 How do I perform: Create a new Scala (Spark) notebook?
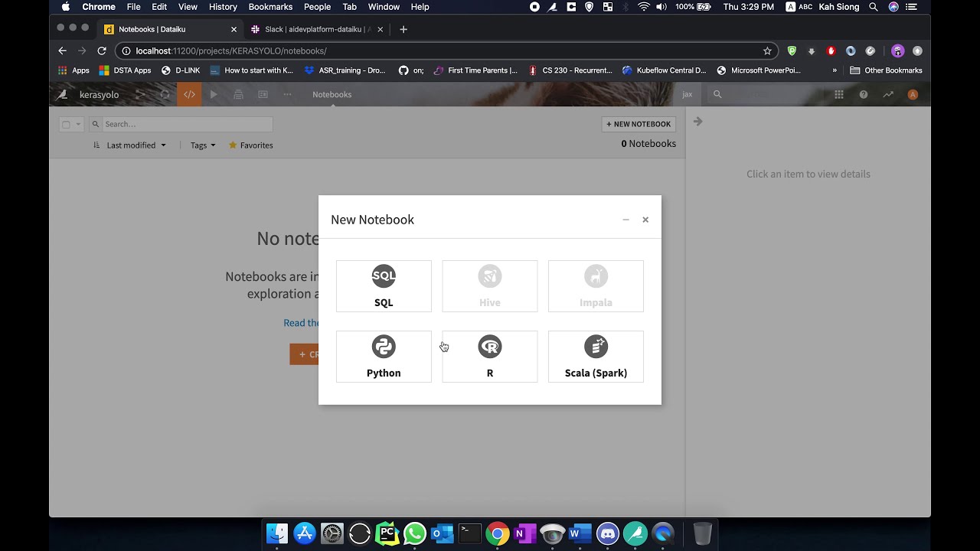[x=596, y=357]
